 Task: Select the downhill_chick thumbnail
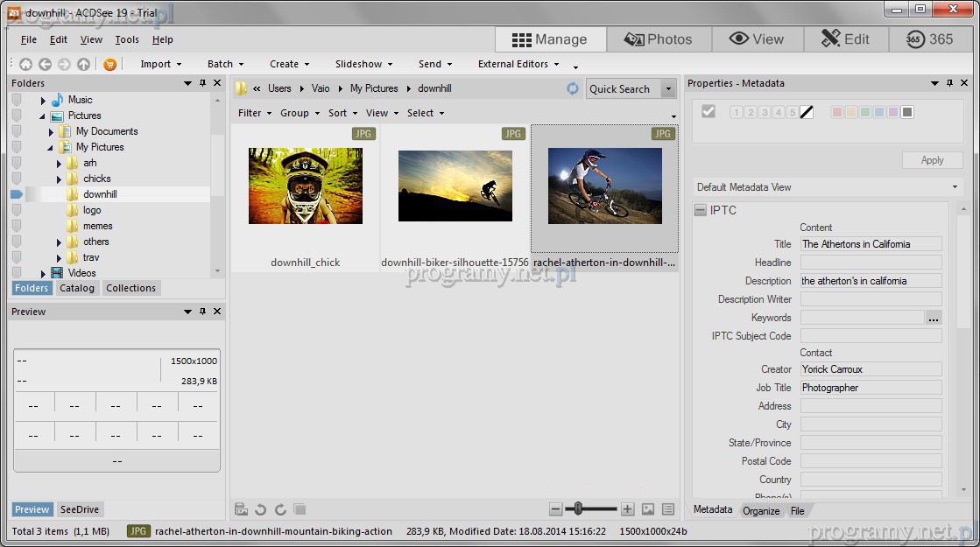(x=305, y=186)
